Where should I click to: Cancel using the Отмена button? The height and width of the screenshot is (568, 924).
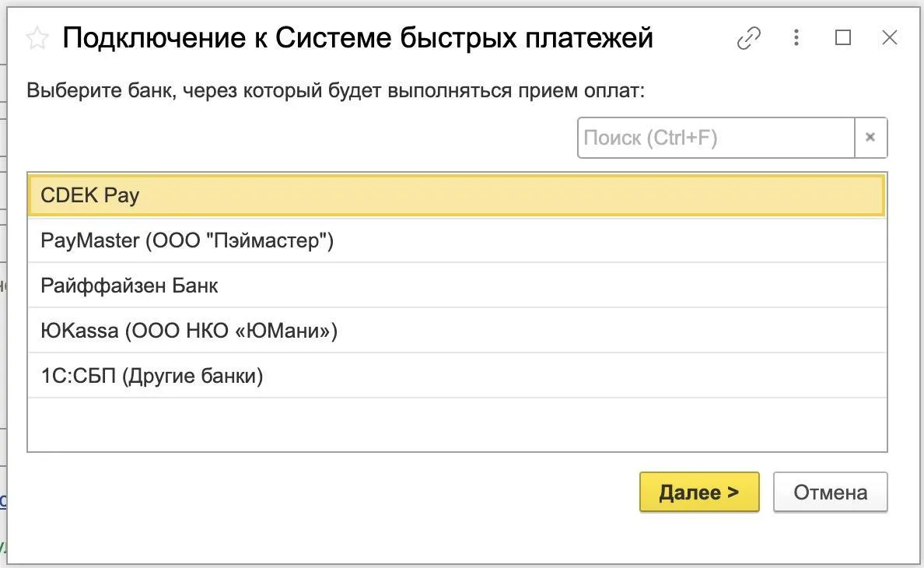(x=831, y=492)
